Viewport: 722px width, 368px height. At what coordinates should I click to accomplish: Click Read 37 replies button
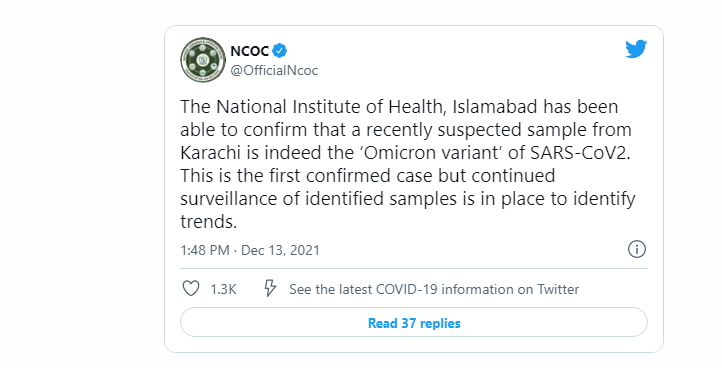pyautogui.click(x=414, y=323)
